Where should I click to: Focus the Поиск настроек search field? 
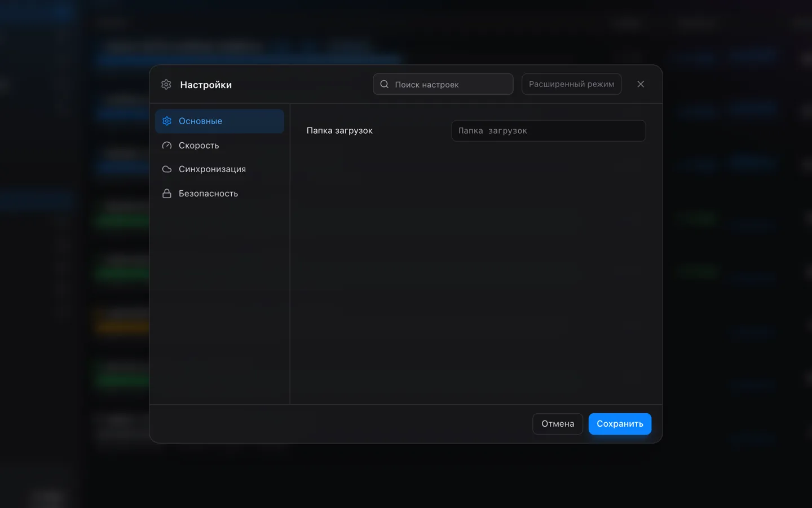(x=443, y=84)
